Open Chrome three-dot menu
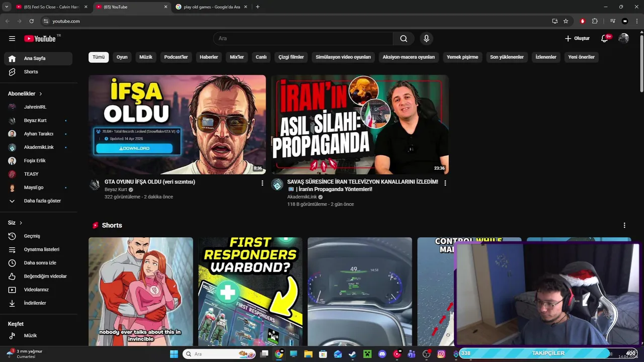This screenshot has width=644, height=362. click(x=636, y=21)
